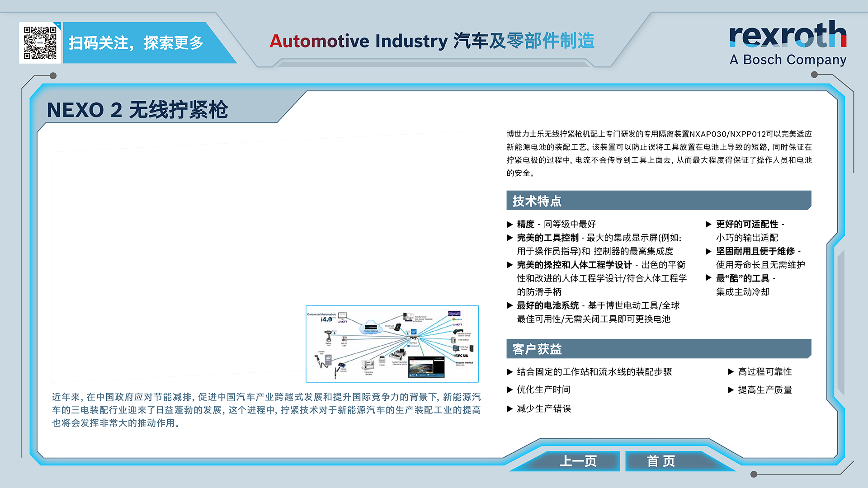Image resolution: width=868 pixels, height=488 pixels.
Task: Click the arrow bullet beside 坚固耐用且便于维修
Action: click(x=708, y=252)
